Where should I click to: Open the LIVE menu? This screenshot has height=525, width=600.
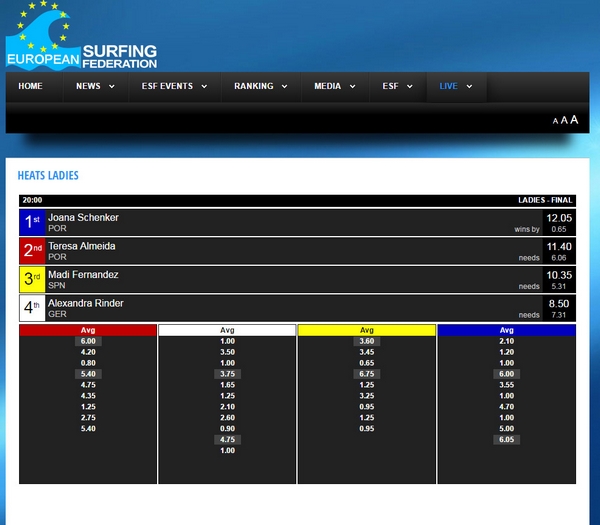pos(448,86)
